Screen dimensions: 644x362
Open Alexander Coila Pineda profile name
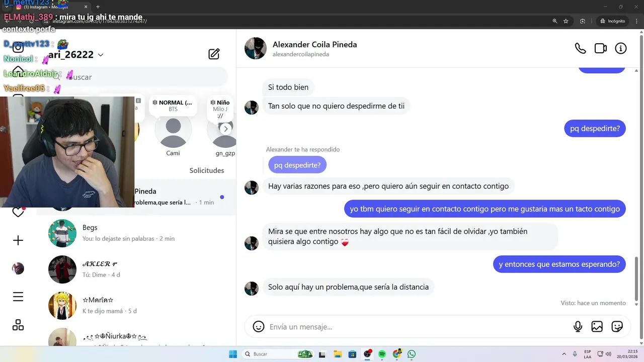(x=314, y=44)
